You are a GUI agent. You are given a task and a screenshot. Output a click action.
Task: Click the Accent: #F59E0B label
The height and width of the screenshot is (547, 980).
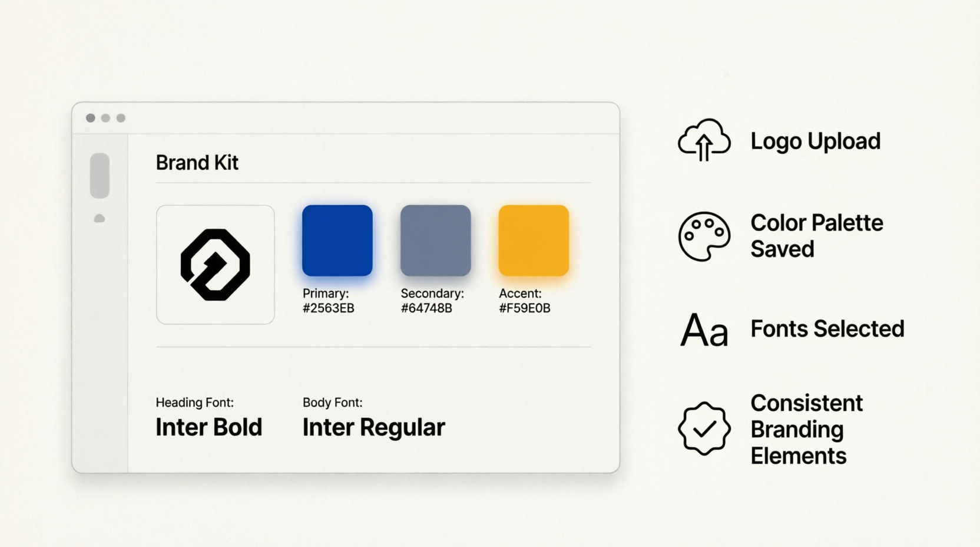[525, 301]
